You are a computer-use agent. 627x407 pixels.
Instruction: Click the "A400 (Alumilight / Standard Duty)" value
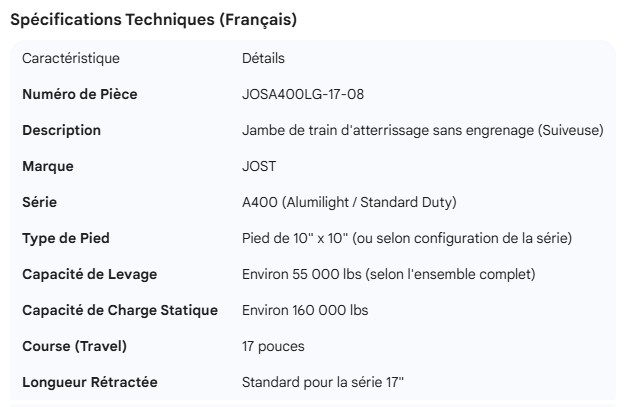pos(349,203)
